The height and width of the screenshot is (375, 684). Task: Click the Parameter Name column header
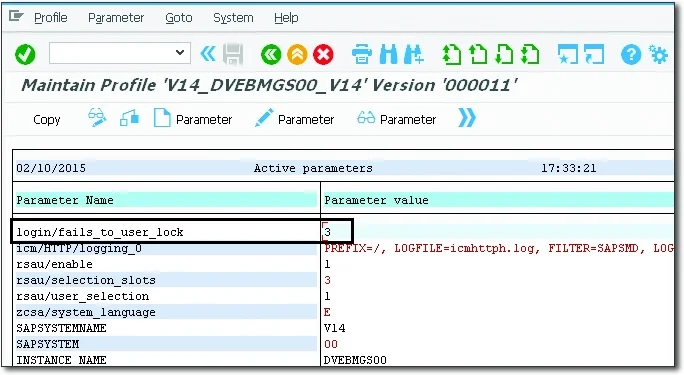(x=65, y=200)
